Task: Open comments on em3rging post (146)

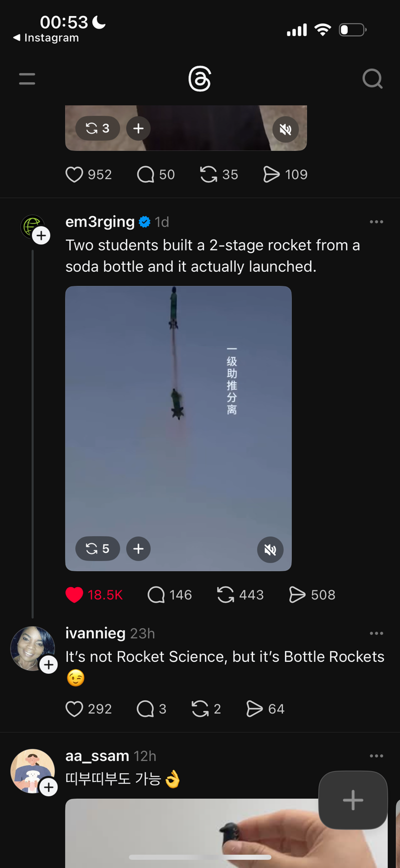Action: click(x=156, y=595)
